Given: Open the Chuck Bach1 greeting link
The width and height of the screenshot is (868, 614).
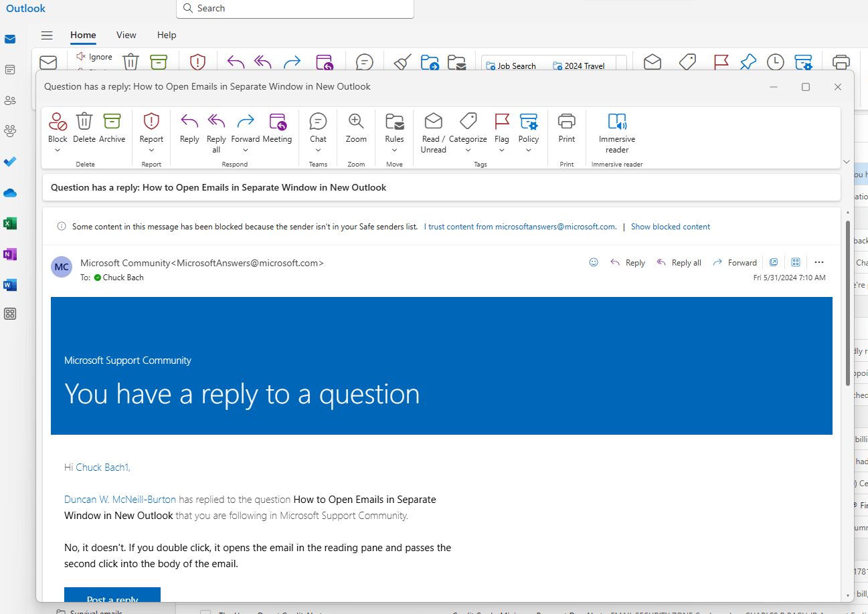Looking at the screenshot, I should (103, 468).
